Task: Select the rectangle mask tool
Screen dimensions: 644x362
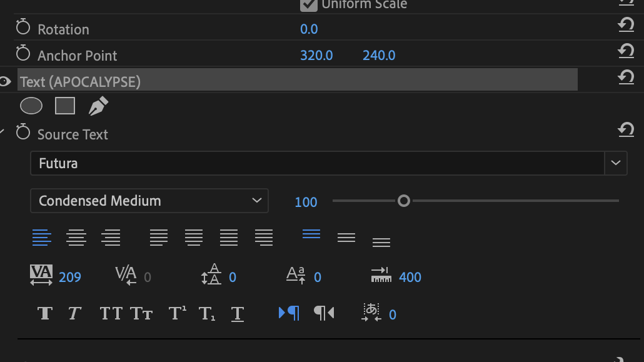Action: pos(65,106)
